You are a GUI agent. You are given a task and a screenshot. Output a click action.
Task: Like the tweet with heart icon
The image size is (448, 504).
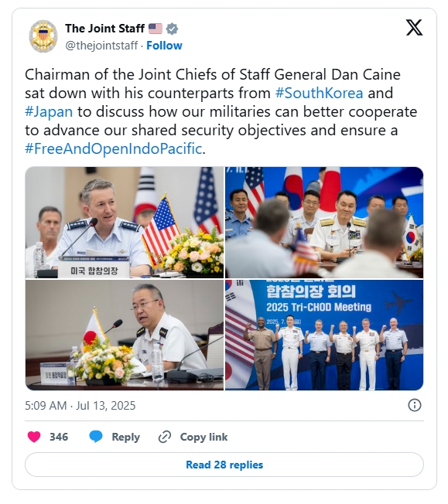[34, 437]
